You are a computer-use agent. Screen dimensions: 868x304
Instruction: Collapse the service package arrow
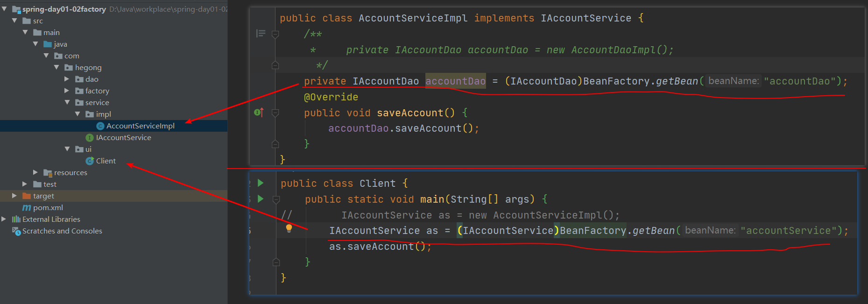tap(67, 102)
